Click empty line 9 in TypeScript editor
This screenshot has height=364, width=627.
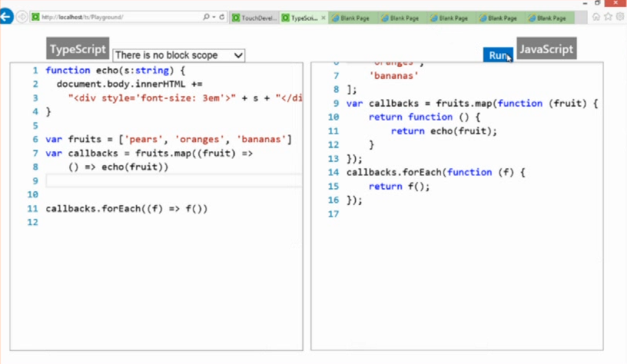pos(174,180)
